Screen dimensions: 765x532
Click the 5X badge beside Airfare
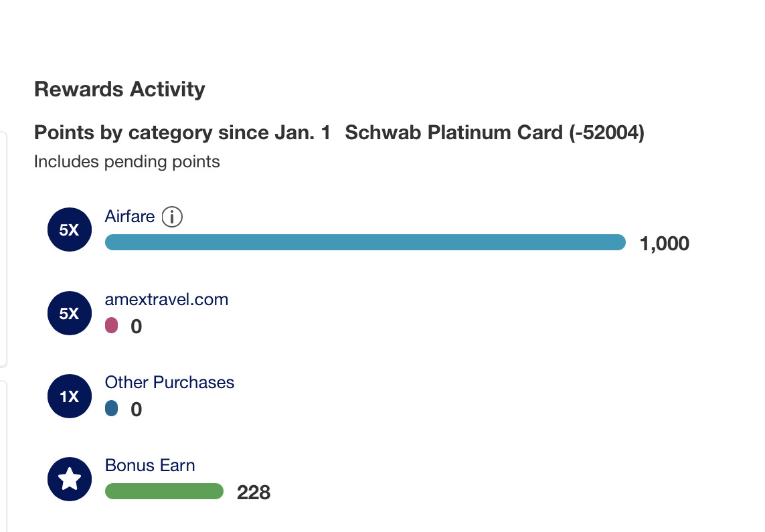(70, 230)
